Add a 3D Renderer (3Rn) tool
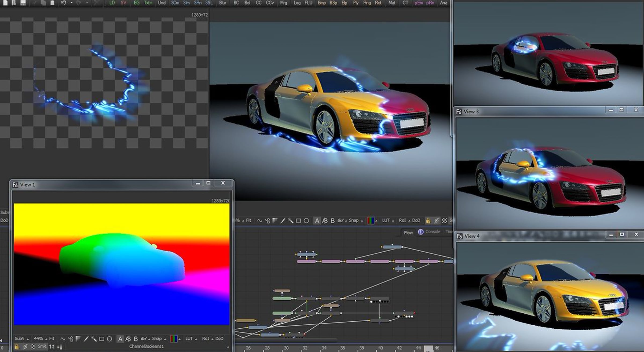The image size is (644, 352). pos(197,3)
